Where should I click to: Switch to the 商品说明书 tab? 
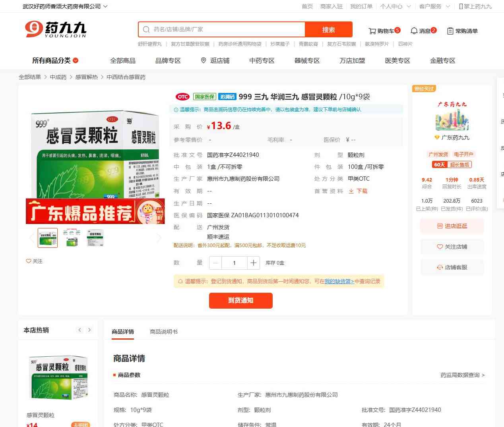coord(163,332)
